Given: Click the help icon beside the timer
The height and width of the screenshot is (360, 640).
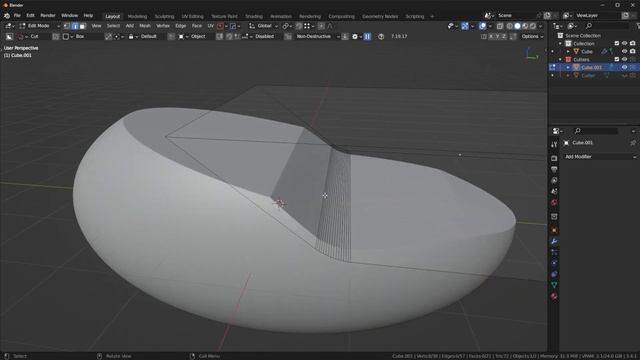Looking at the screenshot, I should (x=381, y=36).
